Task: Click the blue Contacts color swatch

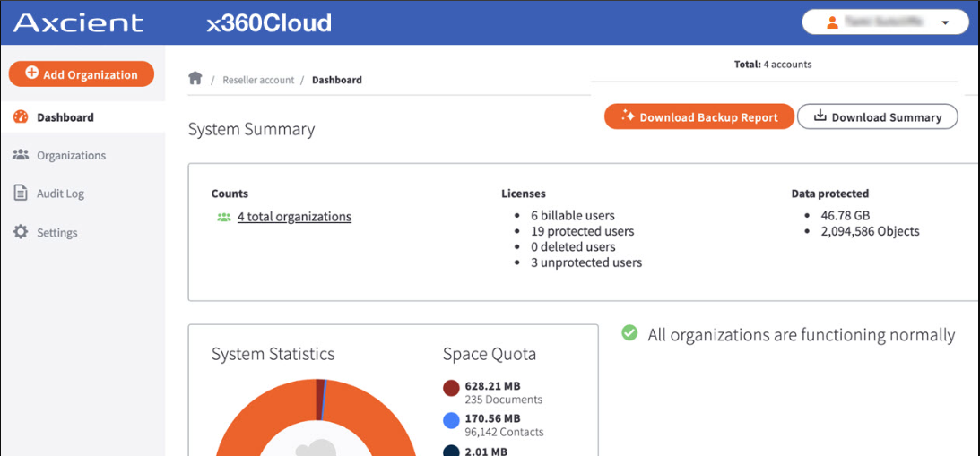Action: tap(451, 421)
